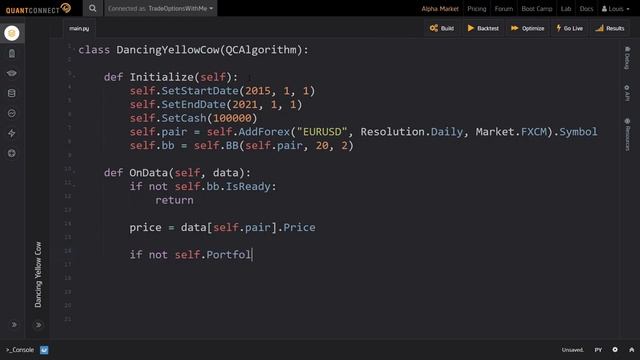Expand the project panel double-chevron

point(38,325)
